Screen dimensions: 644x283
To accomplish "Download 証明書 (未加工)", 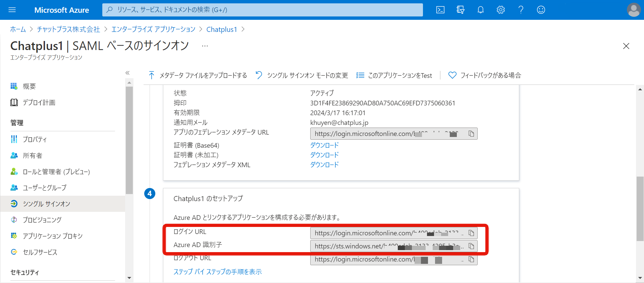I will [324, 155].
